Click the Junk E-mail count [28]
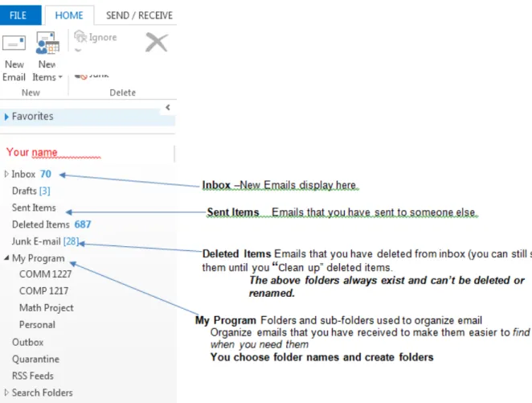The height and width of the screenshot is (403, 532). (x=71, y=241)
